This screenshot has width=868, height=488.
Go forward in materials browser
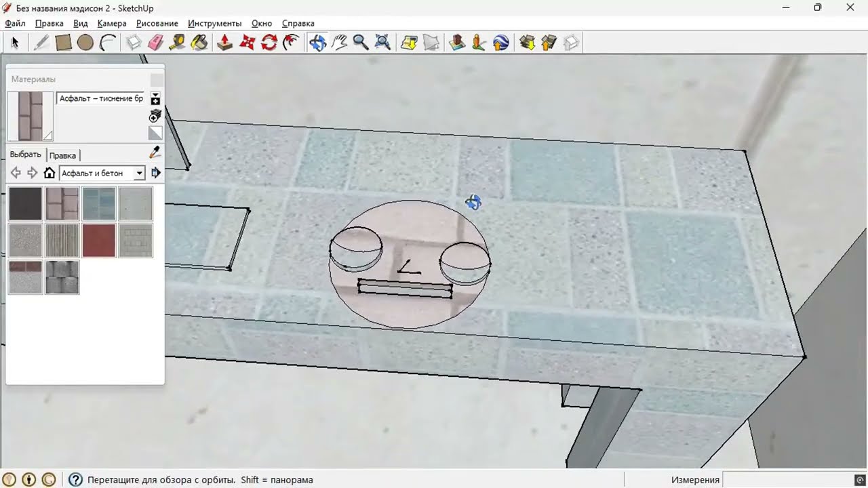[x=32, y=173]
